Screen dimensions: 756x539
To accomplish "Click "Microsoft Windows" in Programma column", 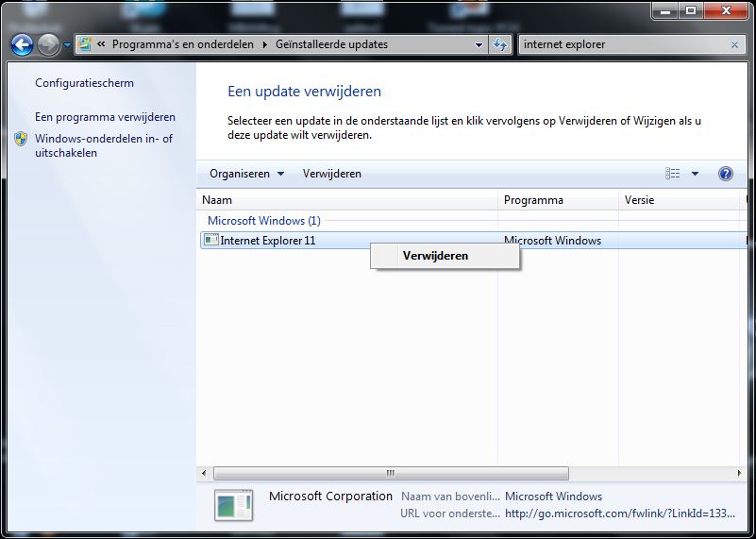I will 552,241.
